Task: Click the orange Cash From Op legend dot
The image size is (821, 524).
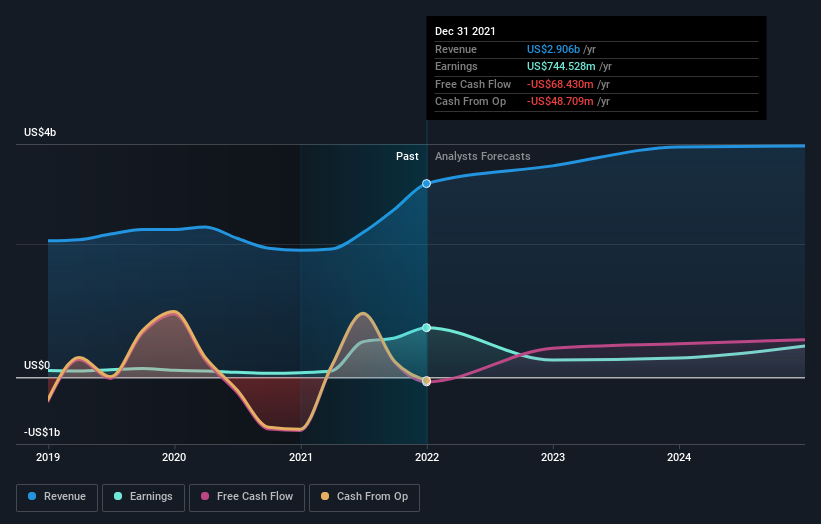Action: (325, 496)
